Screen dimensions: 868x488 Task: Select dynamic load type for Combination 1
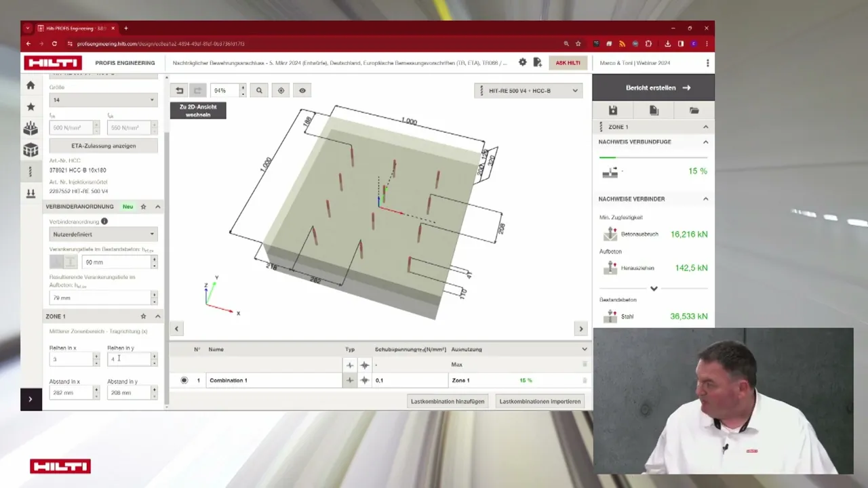(365, 380)
